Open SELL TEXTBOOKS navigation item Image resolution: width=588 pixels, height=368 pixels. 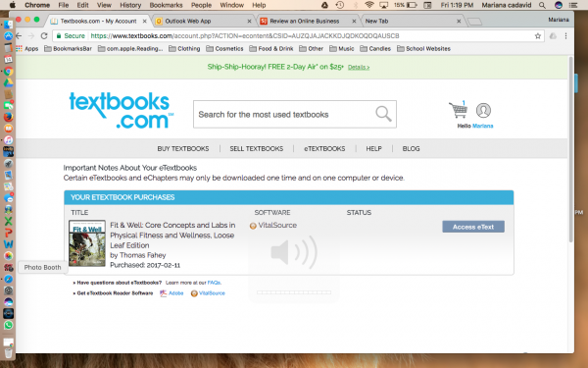click(x=257, y=149)
